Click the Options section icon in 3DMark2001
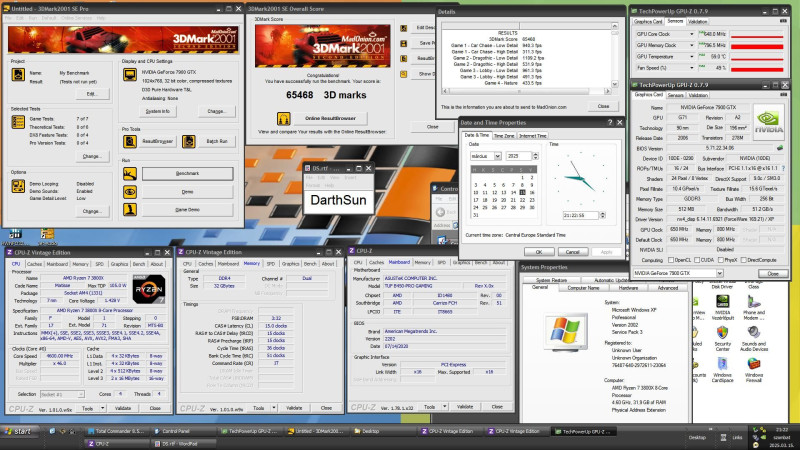The width and height of the screenshot is (800, 450). [18, 186]
